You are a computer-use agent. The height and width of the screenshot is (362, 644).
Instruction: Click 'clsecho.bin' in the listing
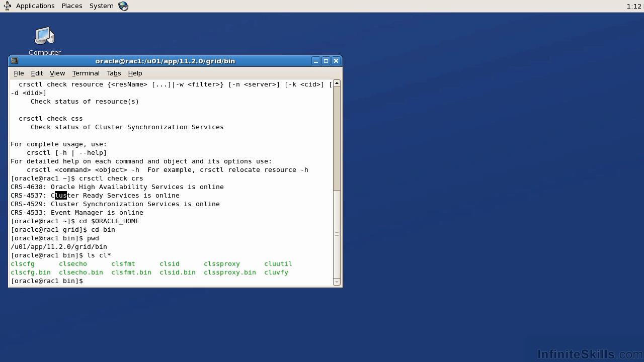click(81, 273)
